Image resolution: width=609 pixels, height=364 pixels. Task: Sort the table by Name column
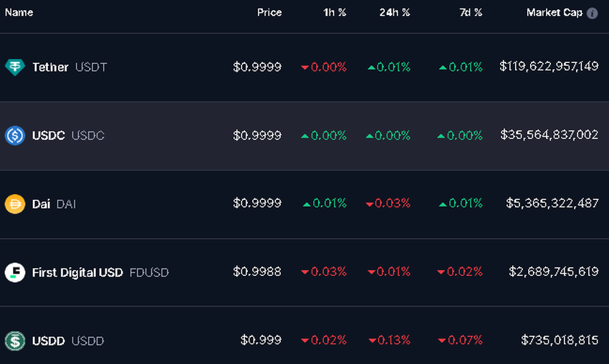coord(19,12)
